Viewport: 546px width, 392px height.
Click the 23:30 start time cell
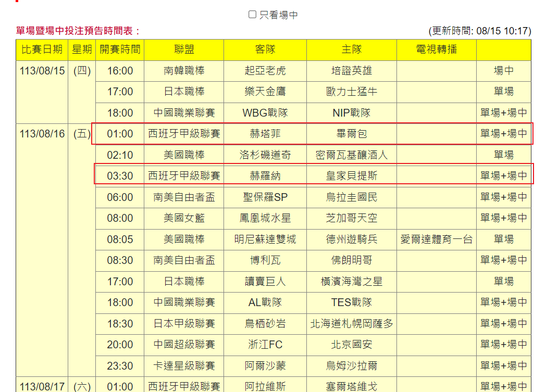point(120,366)
